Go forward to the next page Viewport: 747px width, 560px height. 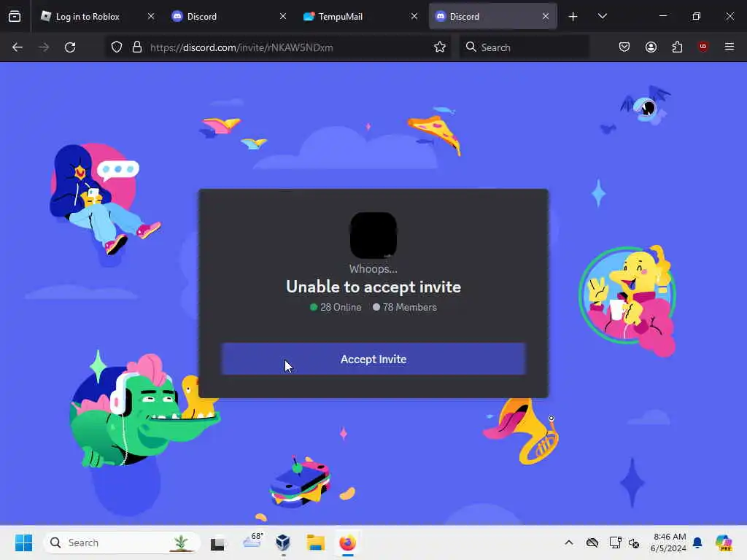(43, 47)
